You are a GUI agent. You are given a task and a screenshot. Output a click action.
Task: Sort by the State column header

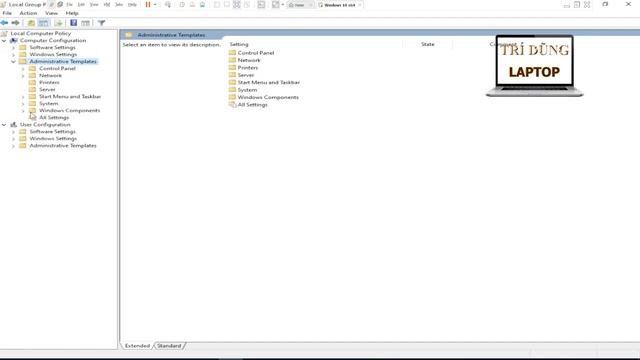coord(427,44)
